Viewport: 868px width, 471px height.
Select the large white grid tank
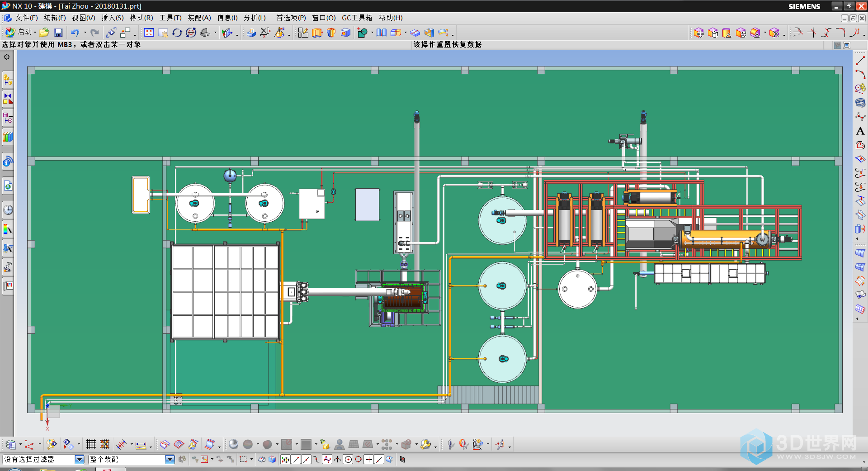[x=225, y=292]
